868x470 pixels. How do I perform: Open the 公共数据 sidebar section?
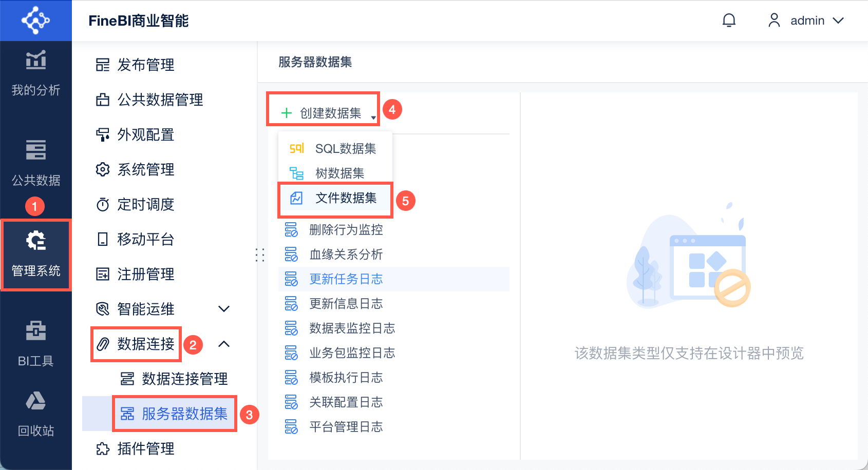tap(36, 163)
